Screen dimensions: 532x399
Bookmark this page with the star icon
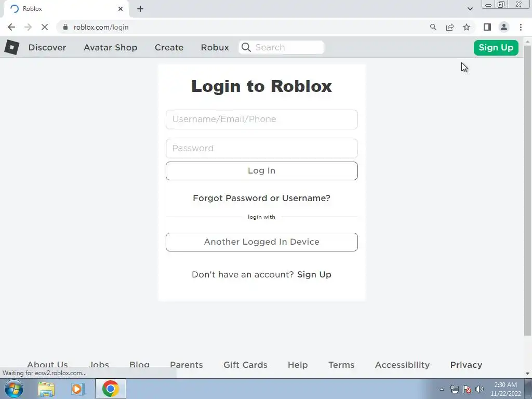(x=467, y=27)
